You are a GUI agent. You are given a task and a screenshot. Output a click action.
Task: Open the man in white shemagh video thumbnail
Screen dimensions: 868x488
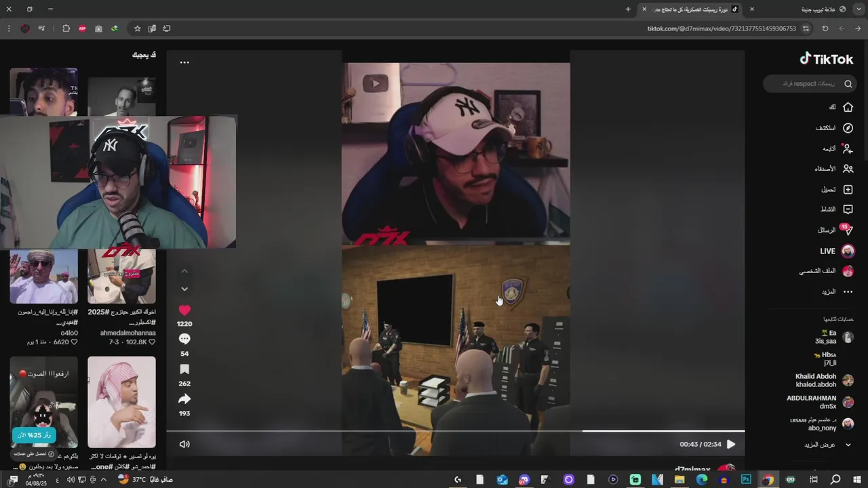pyautogui.click(x=121, y=402)
